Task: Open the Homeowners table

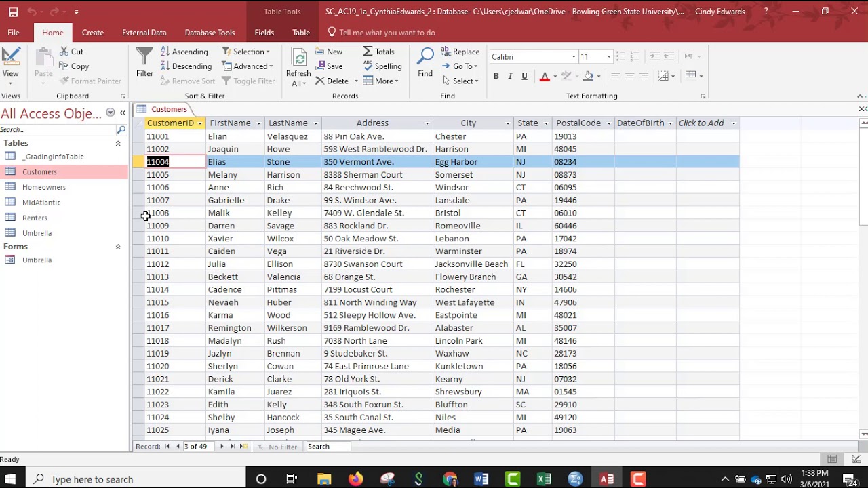Action: point(44,187)
